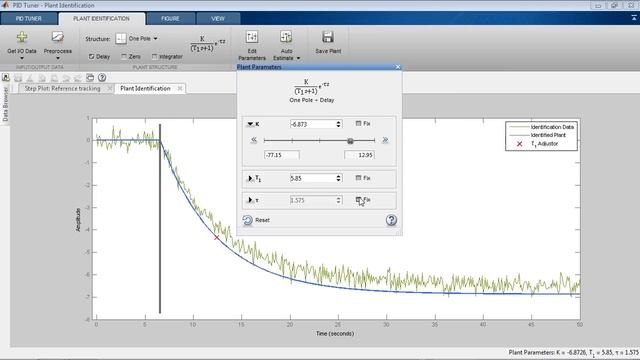Image resolution: width=640 pixels, height=360 pixels.
Task: Switch to the PID TUNER ribbon tab
Action: pos(29,18)
